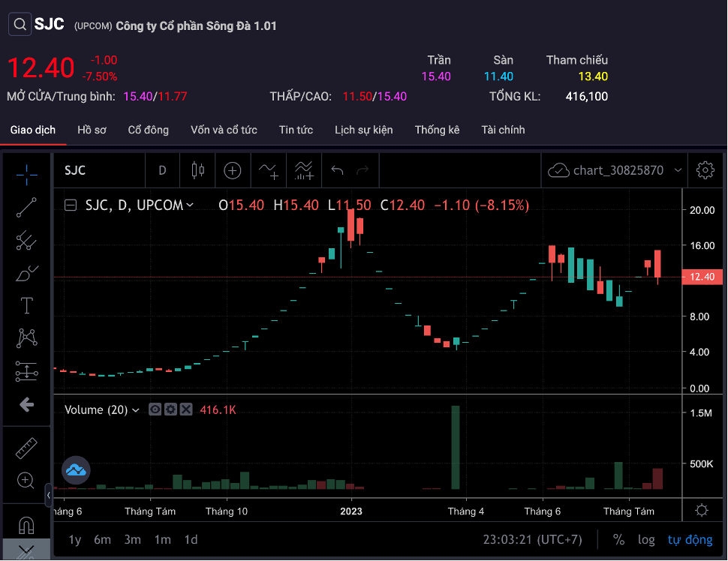Expand the left drawing toolbar collapse arrow
The width and height of the screenshot is (728, 561).
[48, 495]
